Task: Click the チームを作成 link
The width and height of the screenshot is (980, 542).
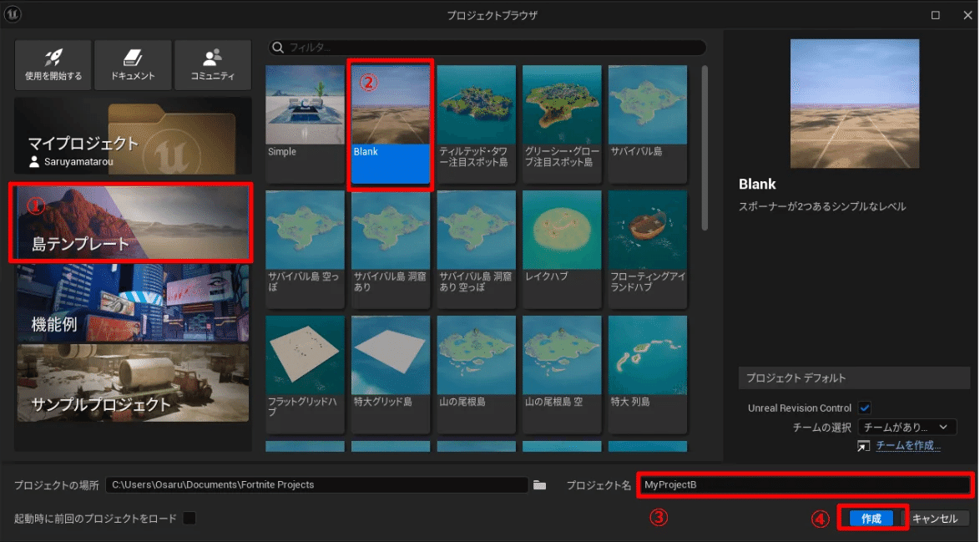Action: point(908,445)
